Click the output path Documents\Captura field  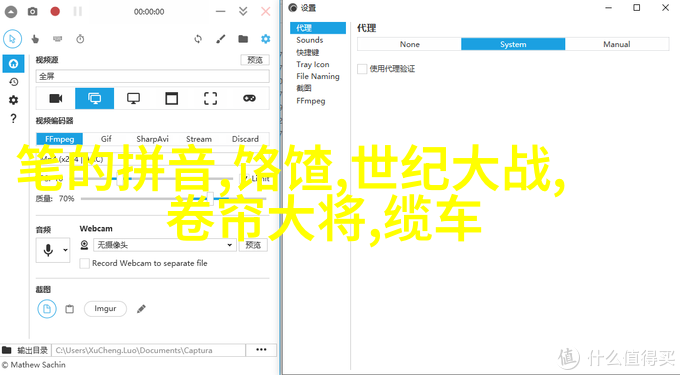[149, 350]
